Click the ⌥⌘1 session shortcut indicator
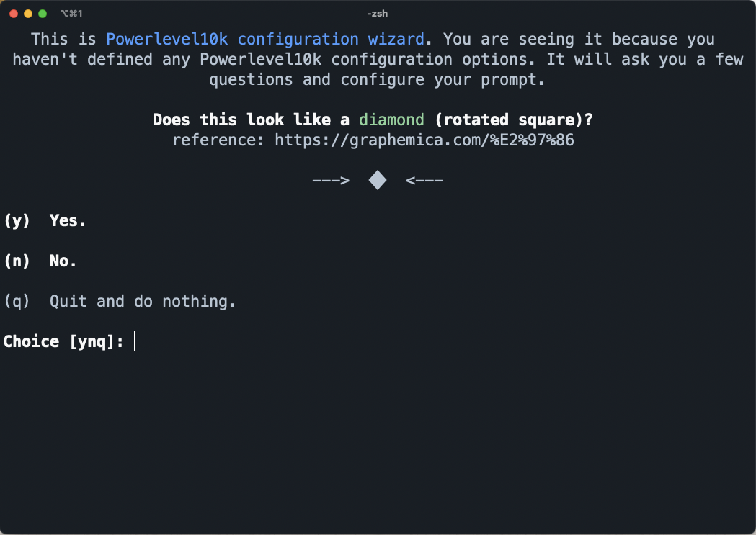This screenshot has height=535, width=756. pos(71,14)
